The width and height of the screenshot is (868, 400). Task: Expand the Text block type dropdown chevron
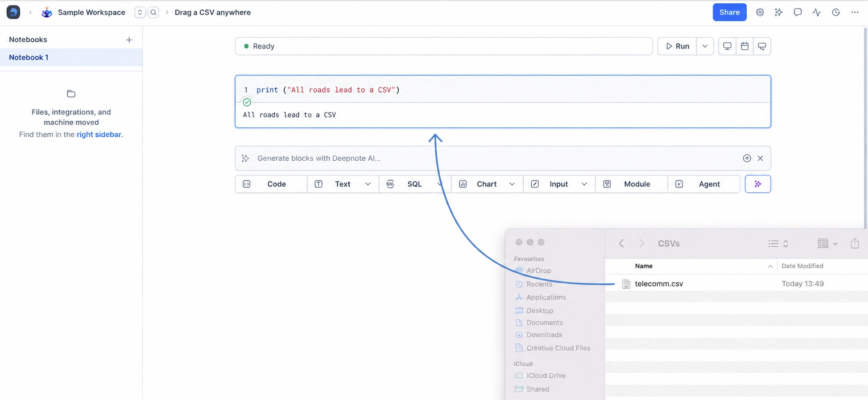pos(368,184)
